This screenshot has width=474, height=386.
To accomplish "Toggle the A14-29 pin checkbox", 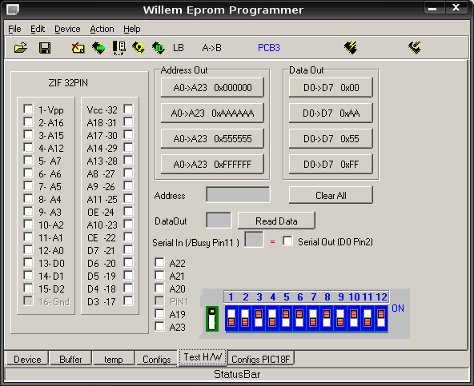I will point(128,147).
